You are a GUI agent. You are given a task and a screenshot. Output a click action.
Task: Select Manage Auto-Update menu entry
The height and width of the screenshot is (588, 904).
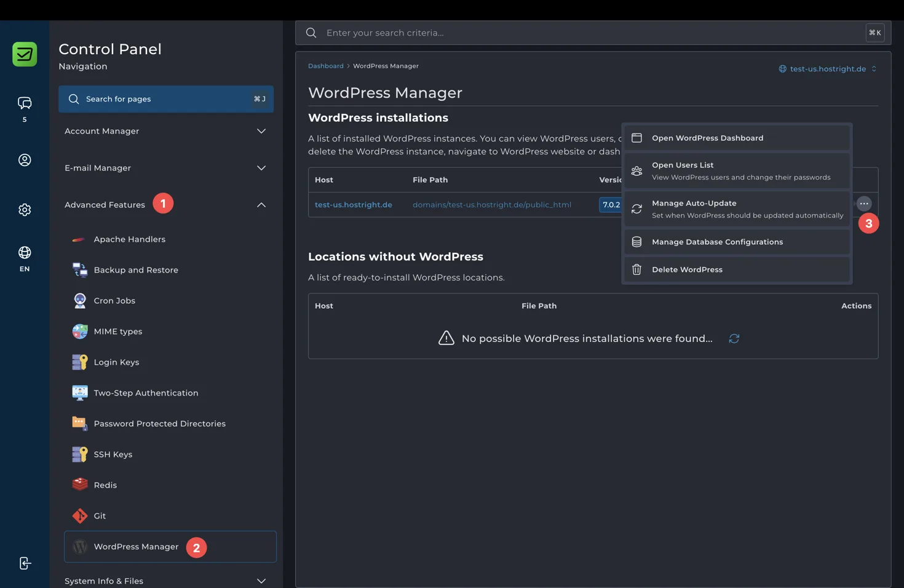pos(737,209)
